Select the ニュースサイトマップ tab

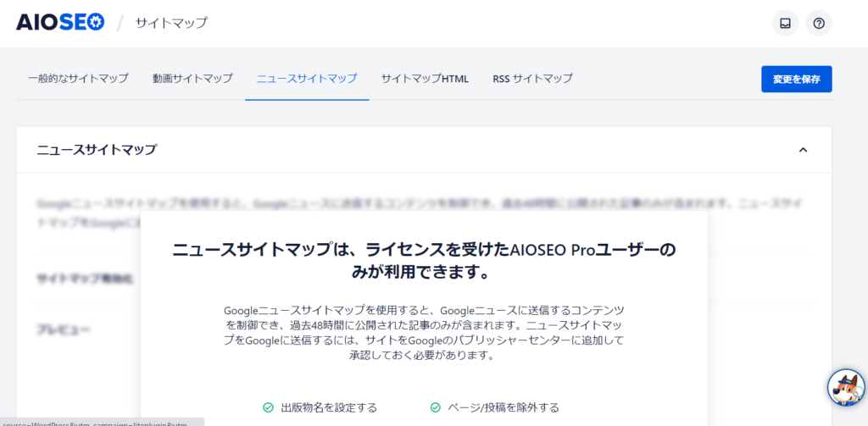(x=307, y=79)
